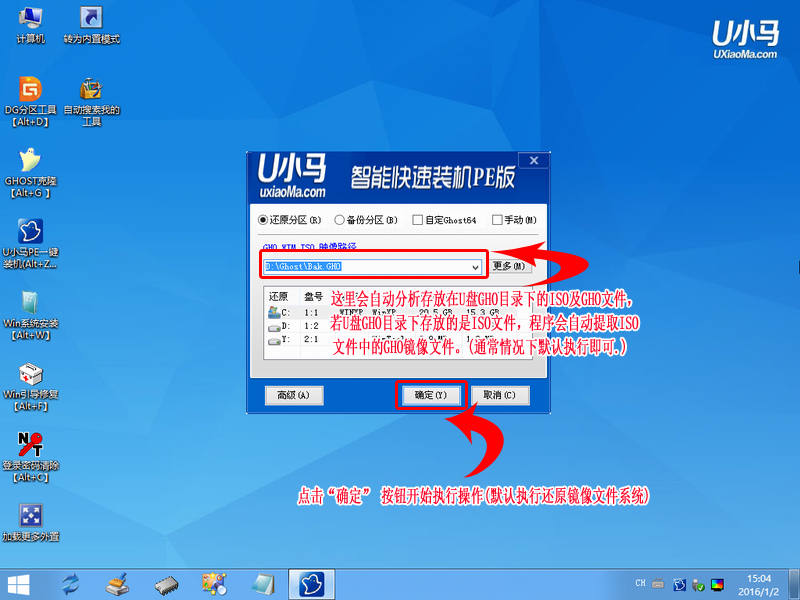The width and height of the screenshot is (800, 600).
Task: Select the C: partition row
Action: (290, 313)
